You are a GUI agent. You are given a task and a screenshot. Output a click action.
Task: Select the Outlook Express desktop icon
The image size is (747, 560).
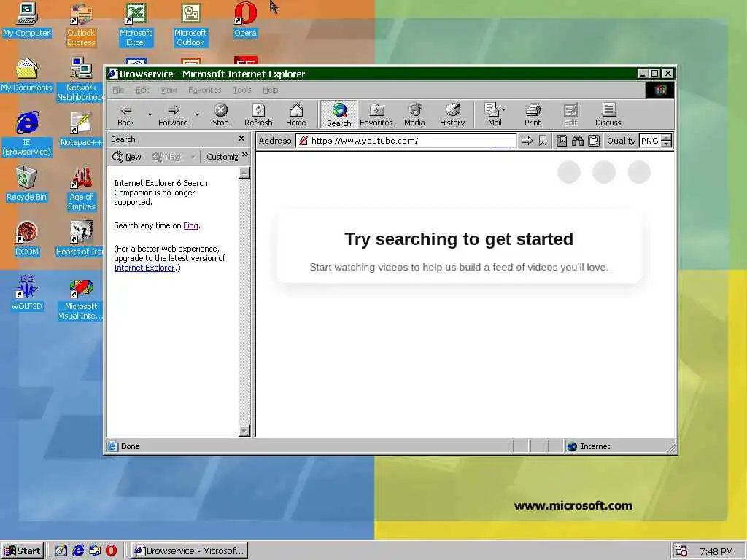81,25
